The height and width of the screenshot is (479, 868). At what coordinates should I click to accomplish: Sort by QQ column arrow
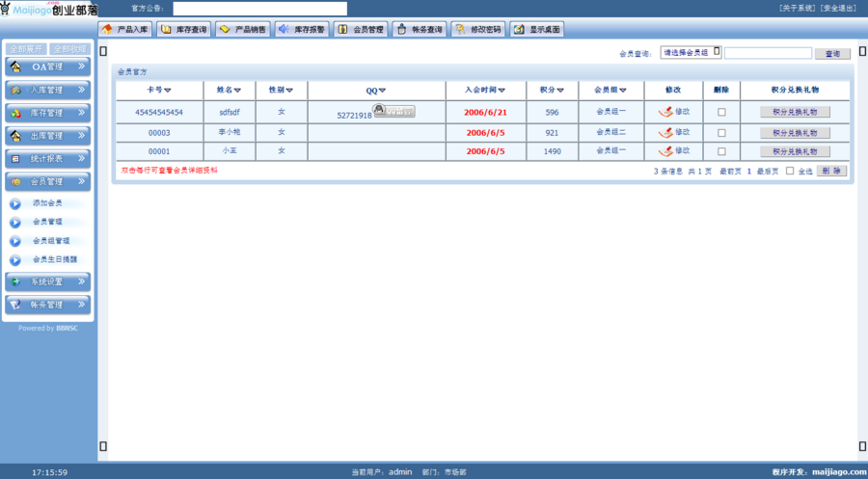point(382,91)
